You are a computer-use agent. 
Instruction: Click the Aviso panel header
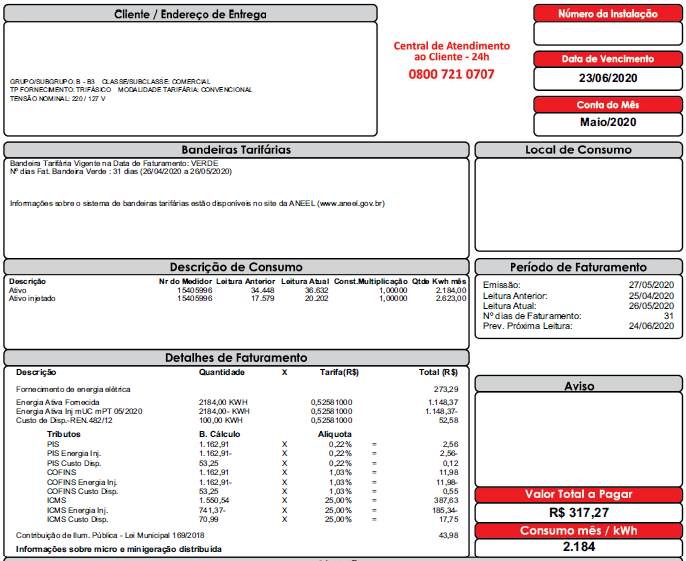coord(578,385)
